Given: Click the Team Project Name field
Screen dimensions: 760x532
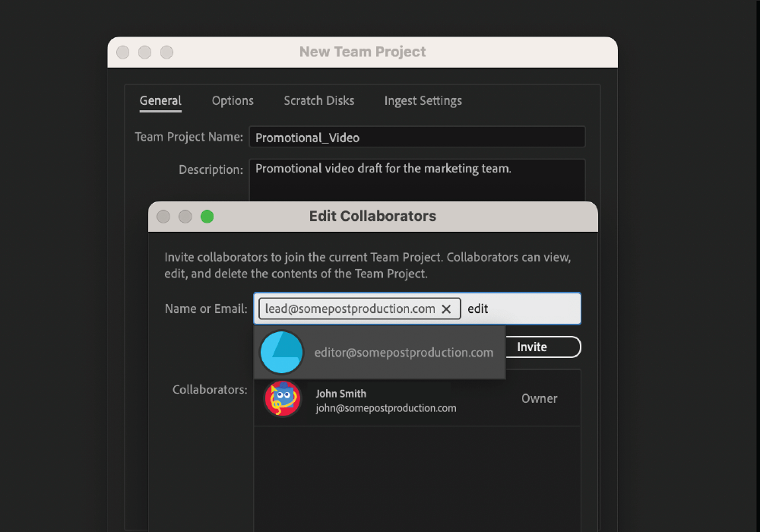Looking at the screenshot, I should point(417,137).
